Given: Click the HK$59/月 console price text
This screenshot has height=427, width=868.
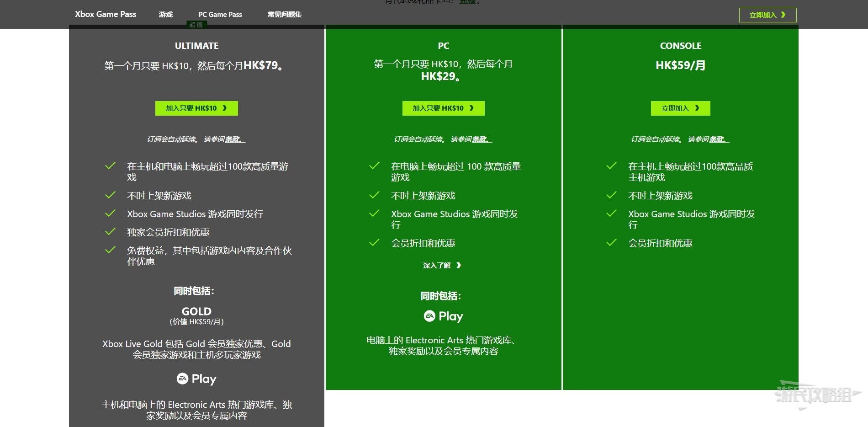Looking at the screenshot, I should point(680,65).
